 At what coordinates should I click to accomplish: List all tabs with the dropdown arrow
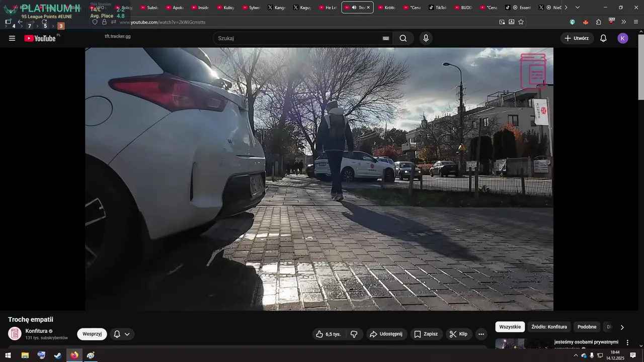pos(578,8)
